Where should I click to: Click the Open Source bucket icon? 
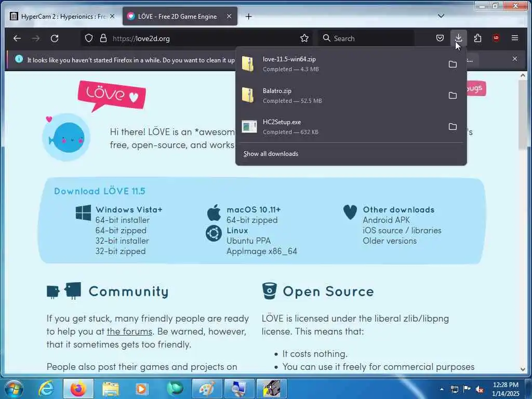pos(270,291)
